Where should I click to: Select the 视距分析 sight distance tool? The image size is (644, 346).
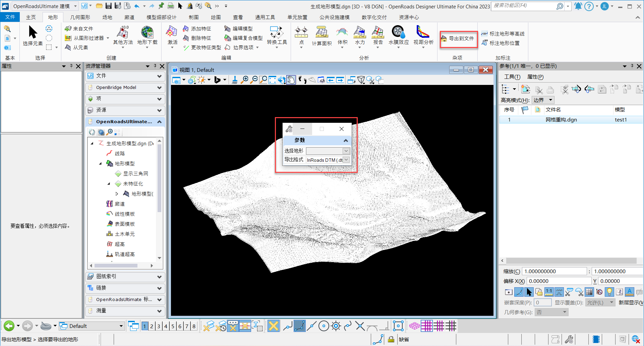423,35
